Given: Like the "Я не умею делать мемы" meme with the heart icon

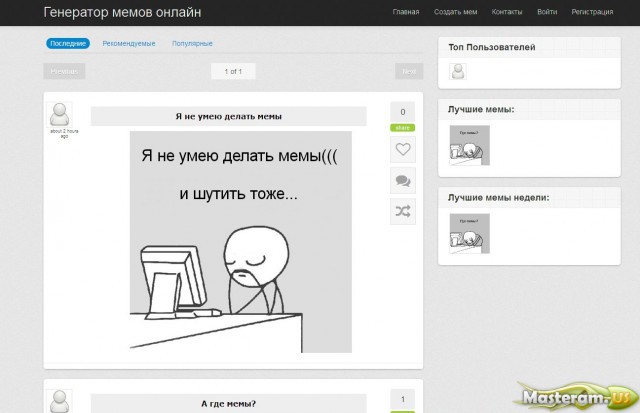Looking at the screenshot, I should tap(403, 149).
